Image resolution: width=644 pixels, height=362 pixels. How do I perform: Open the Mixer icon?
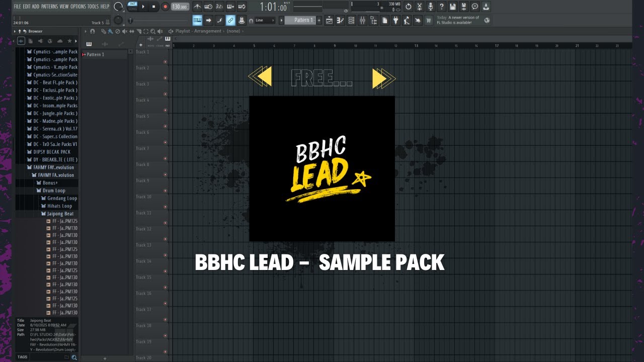(x=362, y=20)
